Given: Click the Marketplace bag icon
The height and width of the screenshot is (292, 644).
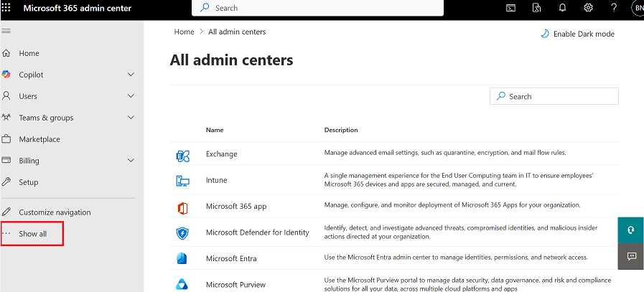Looking at the screenshot, I should click(6, 139).
